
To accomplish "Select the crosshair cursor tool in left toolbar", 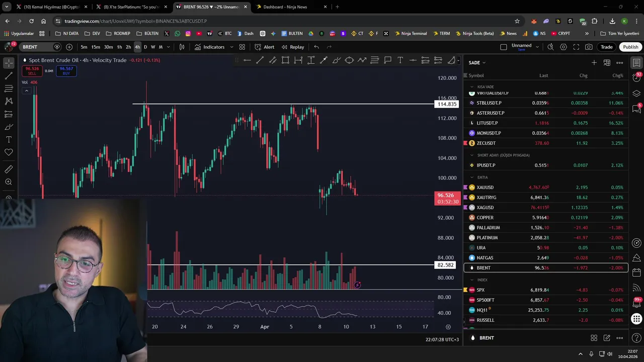I will point(9,63).
